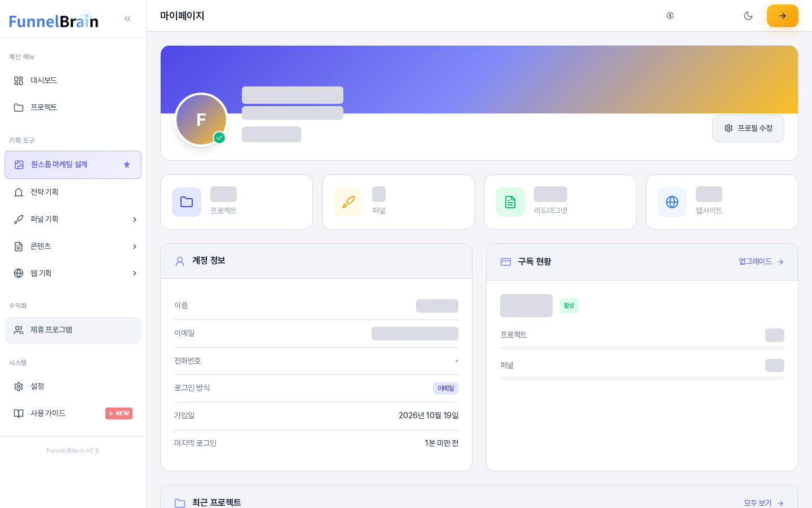Open 사용 가이드 in the sidebar

[73, 414]
